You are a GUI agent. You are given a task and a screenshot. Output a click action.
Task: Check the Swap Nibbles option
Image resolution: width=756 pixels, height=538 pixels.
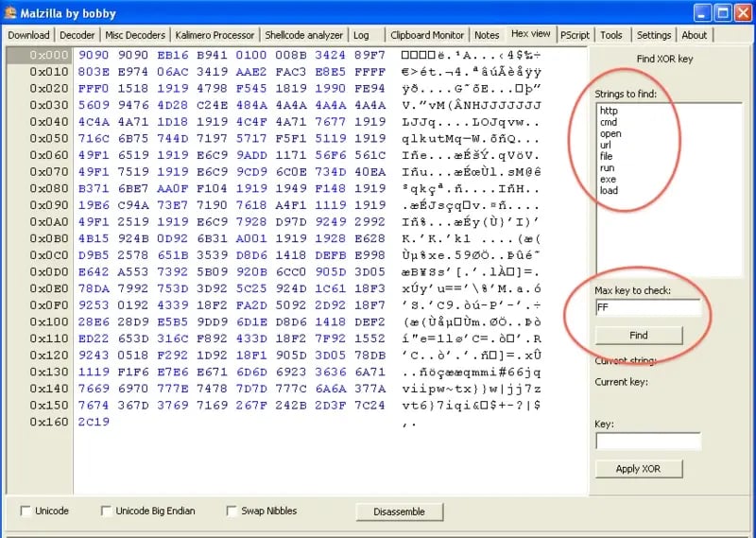(x=232, y=511)
